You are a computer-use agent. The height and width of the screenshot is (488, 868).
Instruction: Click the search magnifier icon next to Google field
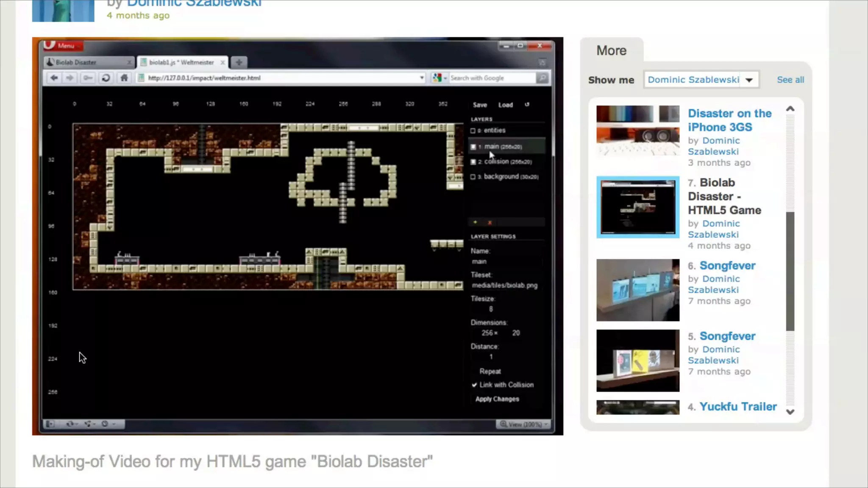click(x=542, y=78)
